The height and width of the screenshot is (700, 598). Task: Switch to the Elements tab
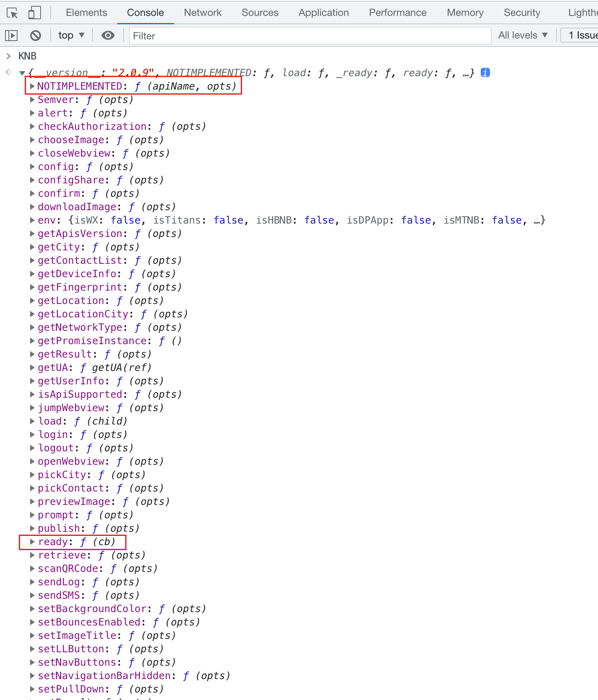(x=86, y=13)
